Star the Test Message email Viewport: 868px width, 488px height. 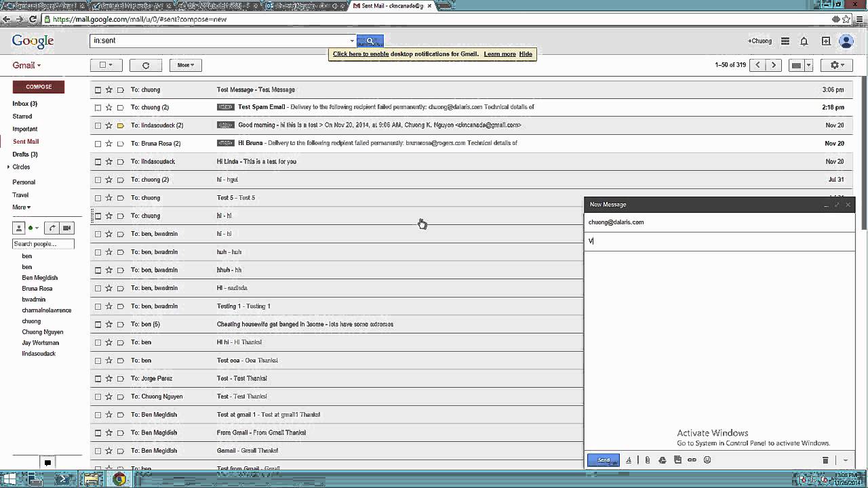pyautogui.click(x=108, y=89)
